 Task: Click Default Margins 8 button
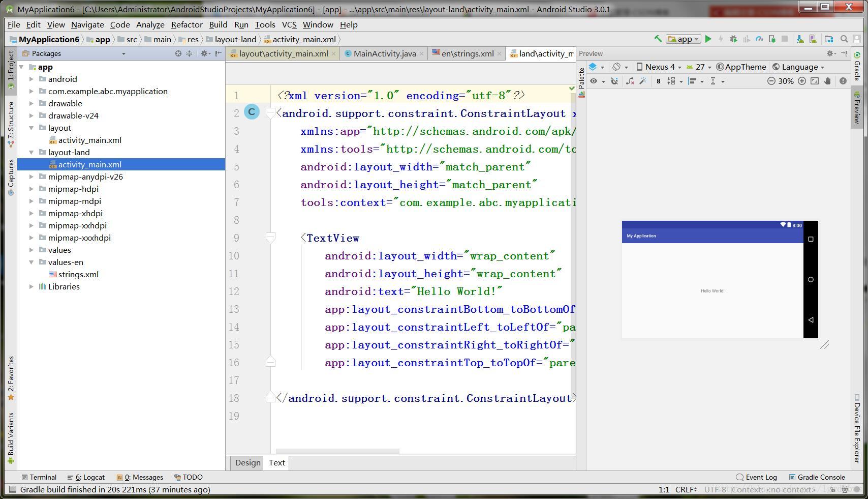click(x=659, y=81)
